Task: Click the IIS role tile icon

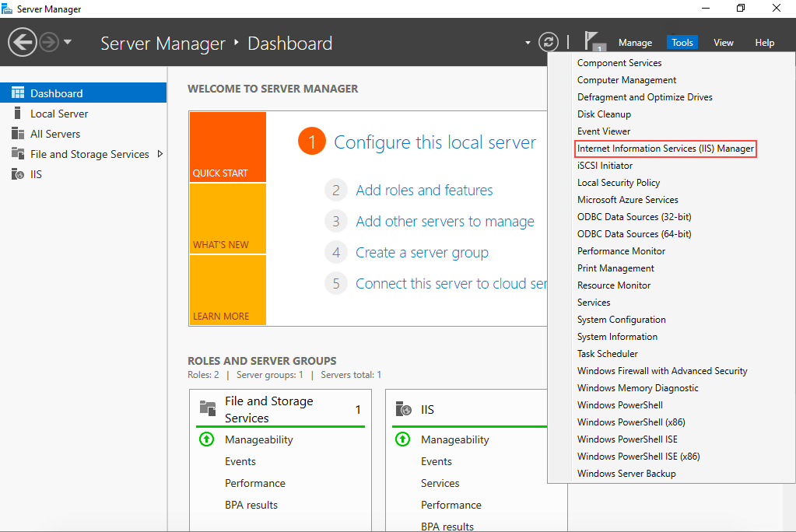Action: point(404,408)
